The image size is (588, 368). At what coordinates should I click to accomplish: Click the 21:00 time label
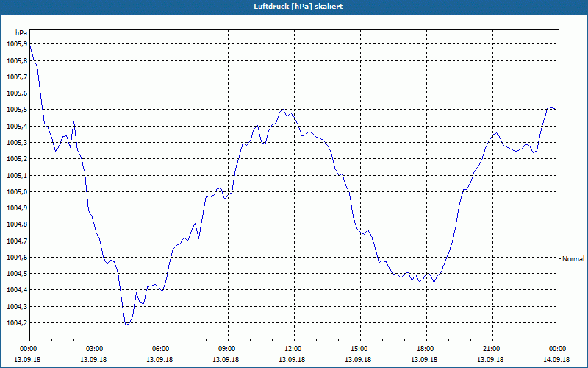pos(492,349)
